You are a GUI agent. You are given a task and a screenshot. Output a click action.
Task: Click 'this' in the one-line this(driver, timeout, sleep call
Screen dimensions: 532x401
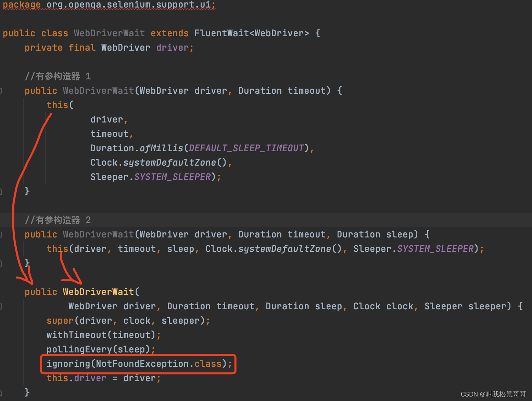click(x=57, y=249)
